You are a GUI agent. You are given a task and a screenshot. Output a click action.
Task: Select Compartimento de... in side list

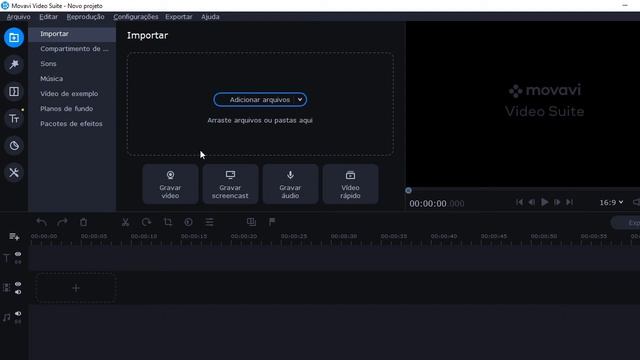(x=72, y=49)
